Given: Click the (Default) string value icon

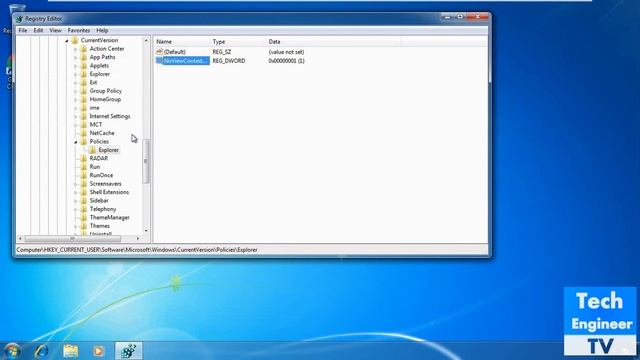Looking at the screenshot, I should (x=159, y=52).
